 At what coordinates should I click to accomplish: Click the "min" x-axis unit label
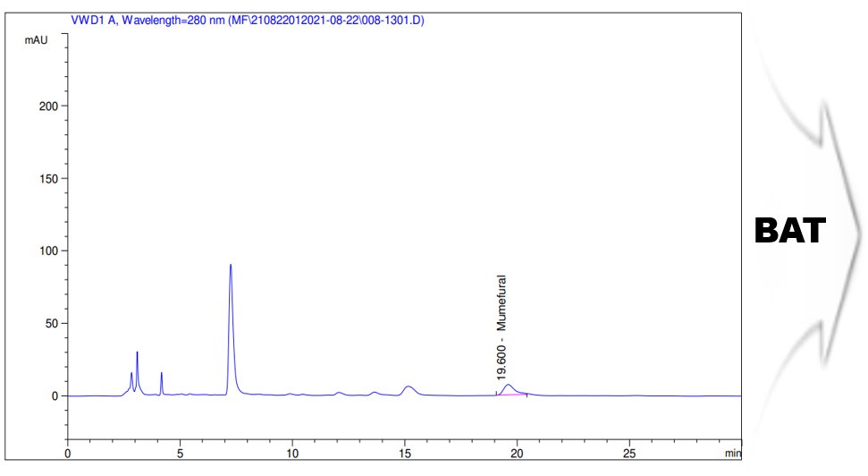click(x=733, y=455)
